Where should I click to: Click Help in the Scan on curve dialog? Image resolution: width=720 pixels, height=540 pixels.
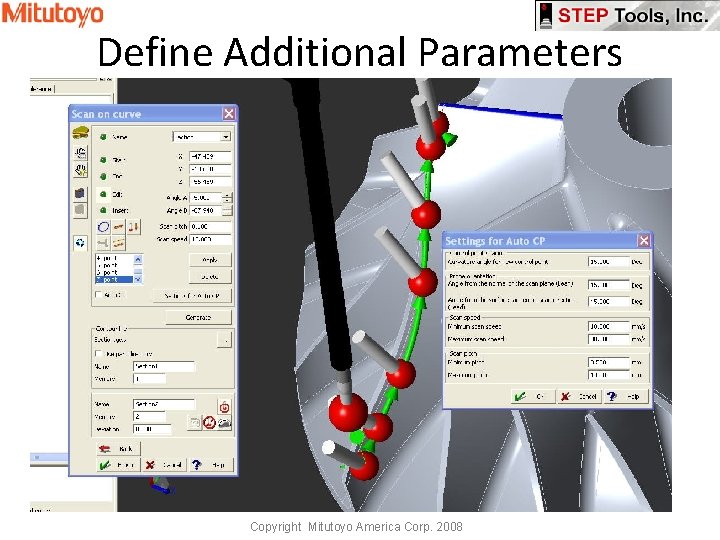(210, 465)
